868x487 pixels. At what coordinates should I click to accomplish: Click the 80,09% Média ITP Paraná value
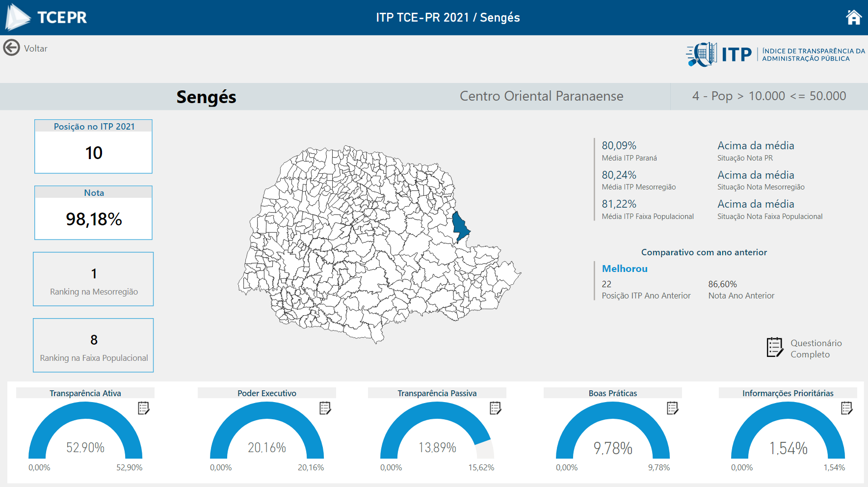[x=619, y=145]
